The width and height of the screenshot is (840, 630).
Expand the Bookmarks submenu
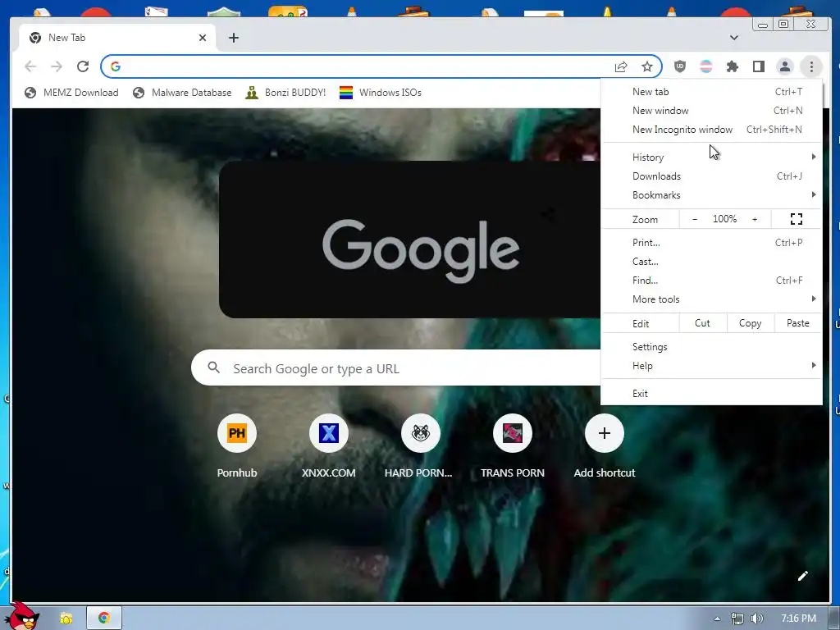(x=711, y=195)
